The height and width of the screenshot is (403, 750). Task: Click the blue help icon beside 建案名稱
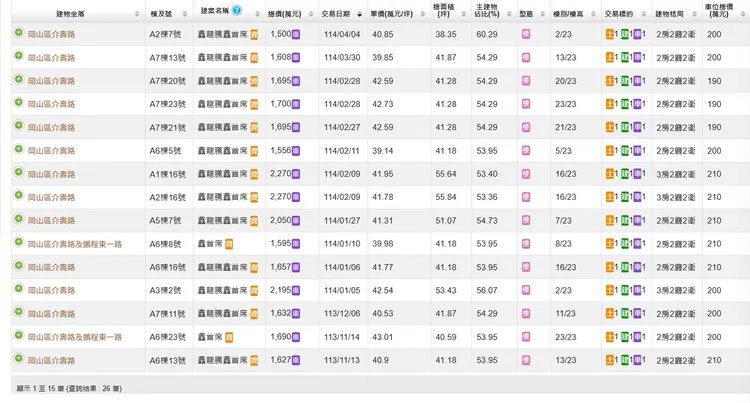coord(237,10)
